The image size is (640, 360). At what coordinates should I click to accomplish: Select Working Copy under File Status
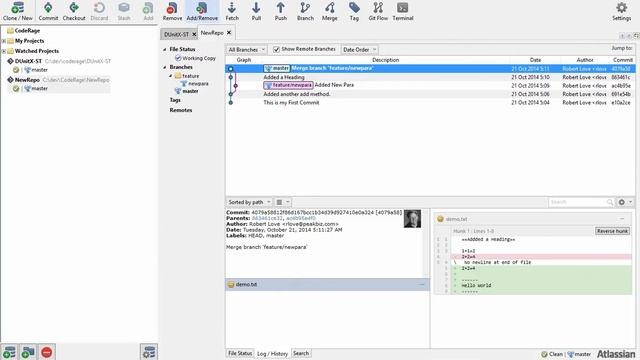tap(196, 58)
